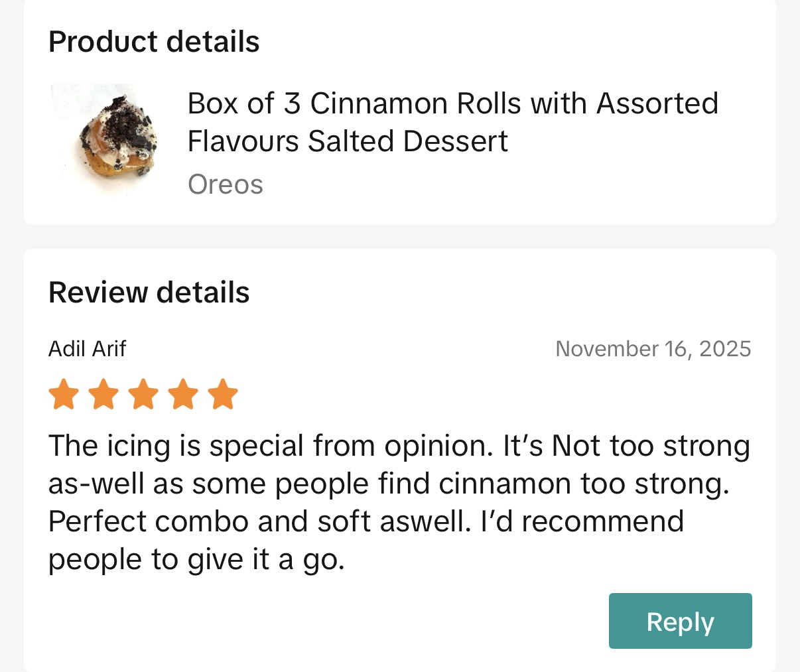The height and width of the screenshot is (672, 800).
Task: Click the fourth orange rating star
Action: pos(183,395)
